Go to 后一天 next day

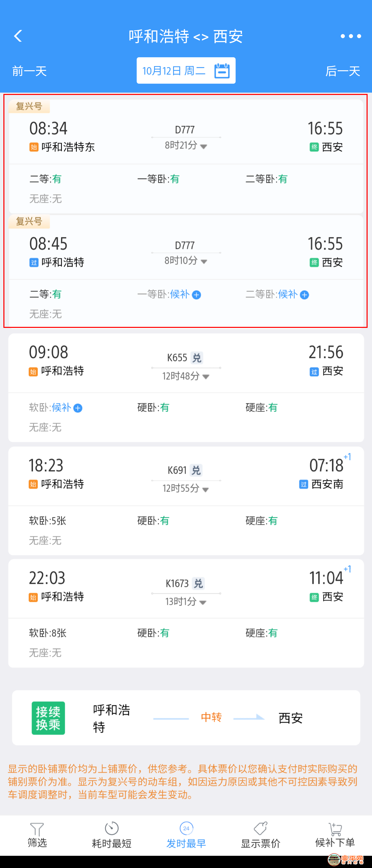(343, 71)
